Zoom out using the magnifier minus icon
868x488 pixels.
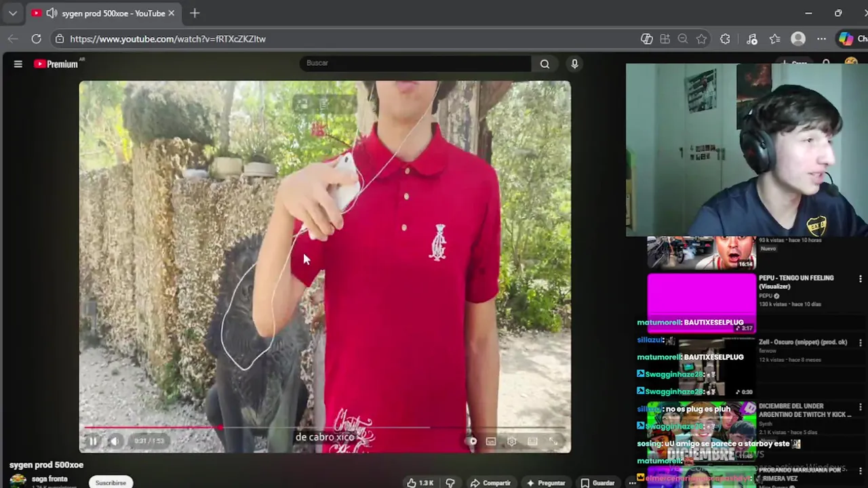click(x=683, y=39)
